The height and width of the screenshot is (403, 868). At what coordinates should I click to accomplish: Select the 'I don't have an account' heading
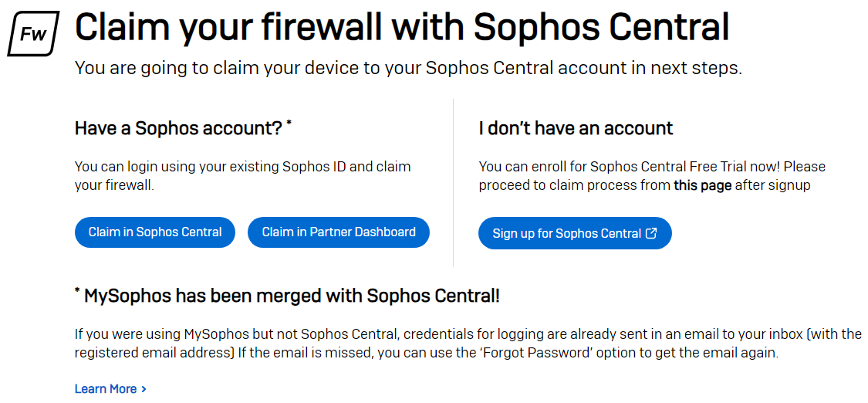[x=576, y=128]
